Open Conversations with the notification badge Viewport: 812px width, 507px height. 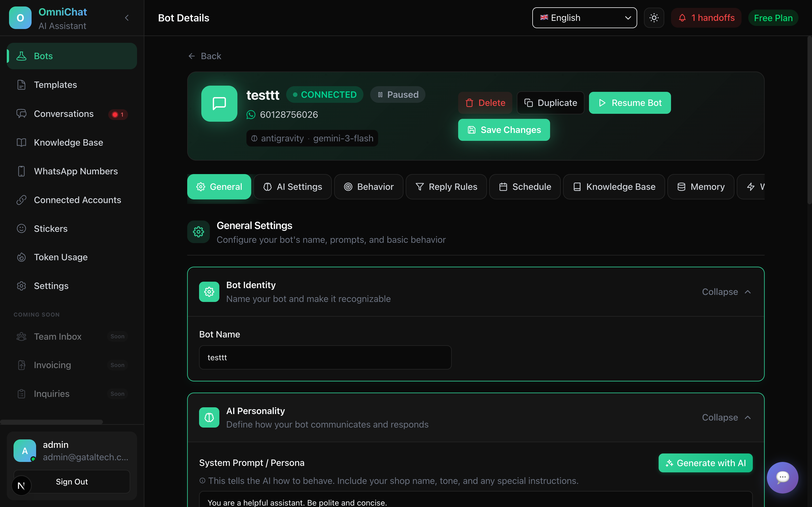(63, 114)
